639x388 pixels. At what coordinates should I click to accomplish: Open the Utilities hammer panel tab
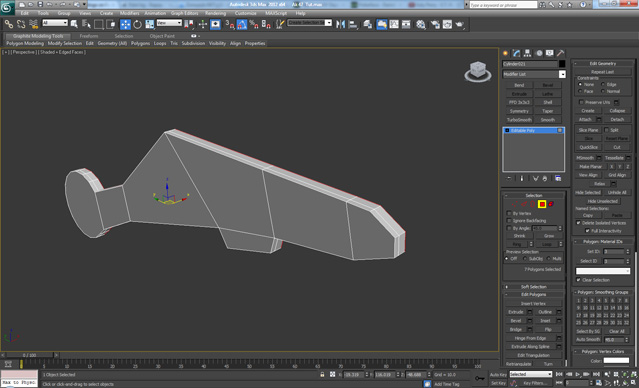[x=561, y=53]
